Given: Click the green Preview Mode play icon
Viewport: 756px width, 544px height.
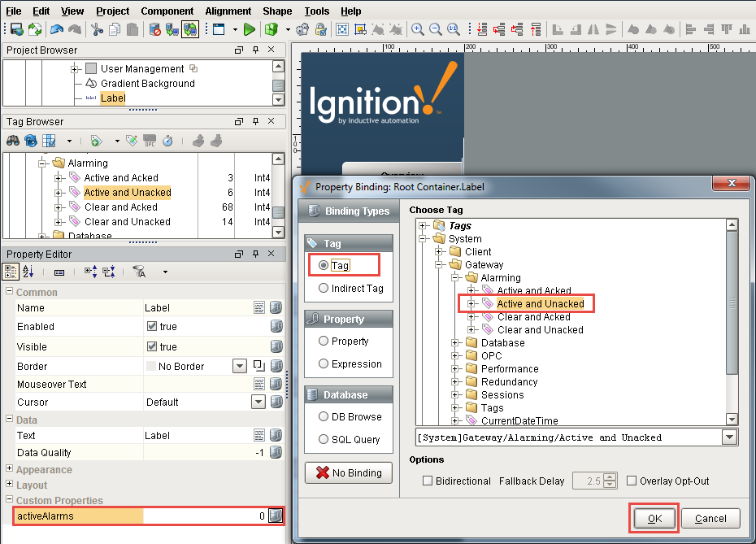Looking at the screenshot, I should click(250, 30).
